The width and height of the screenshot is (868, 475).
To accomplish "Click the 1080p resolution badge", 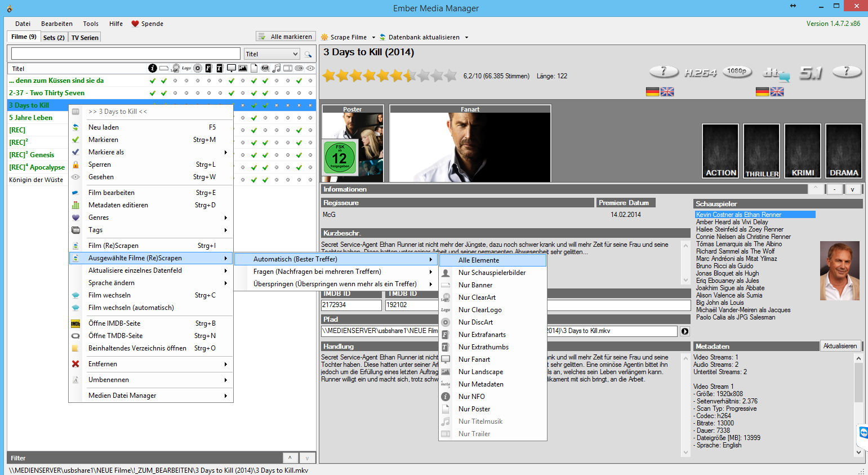I will tap(737, 72).
